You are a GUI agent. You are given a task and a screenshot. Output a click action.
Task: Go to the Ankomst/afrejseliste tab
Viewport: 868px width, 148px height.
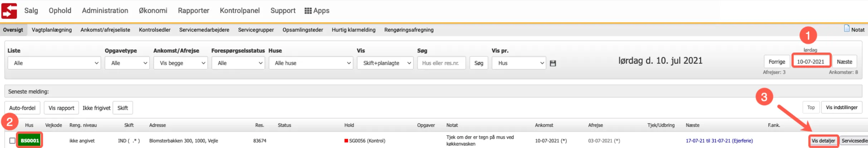(105, 30)
